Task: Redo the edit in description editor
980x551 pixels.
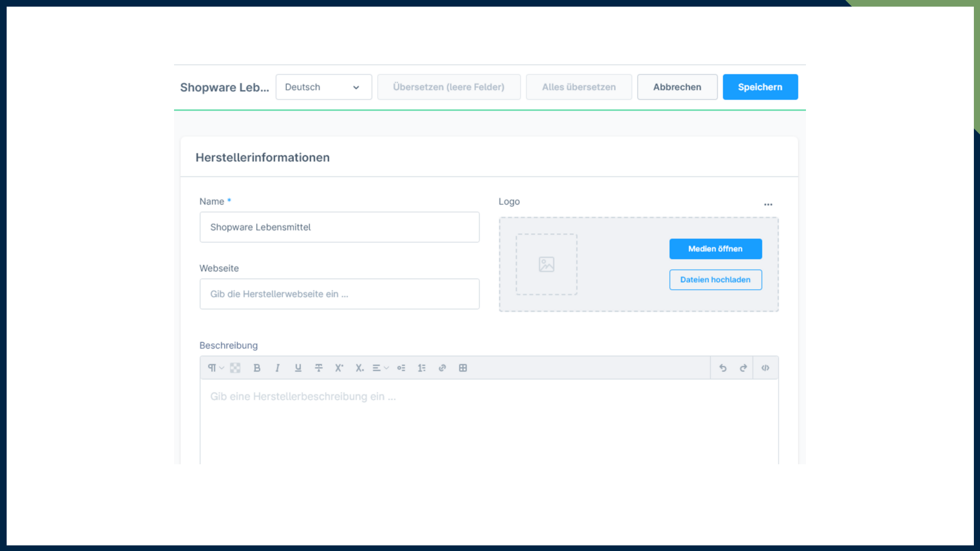Action: tap(743, 368)
